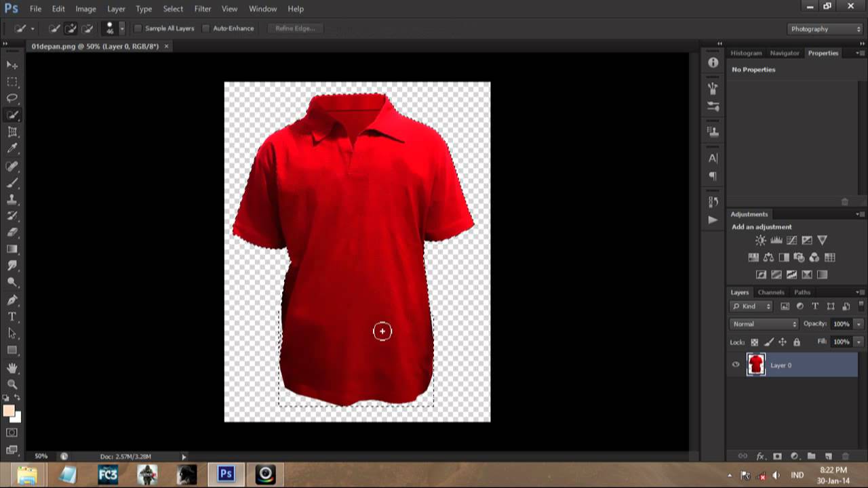
Task: Open the Image menu
Action: 85,9
